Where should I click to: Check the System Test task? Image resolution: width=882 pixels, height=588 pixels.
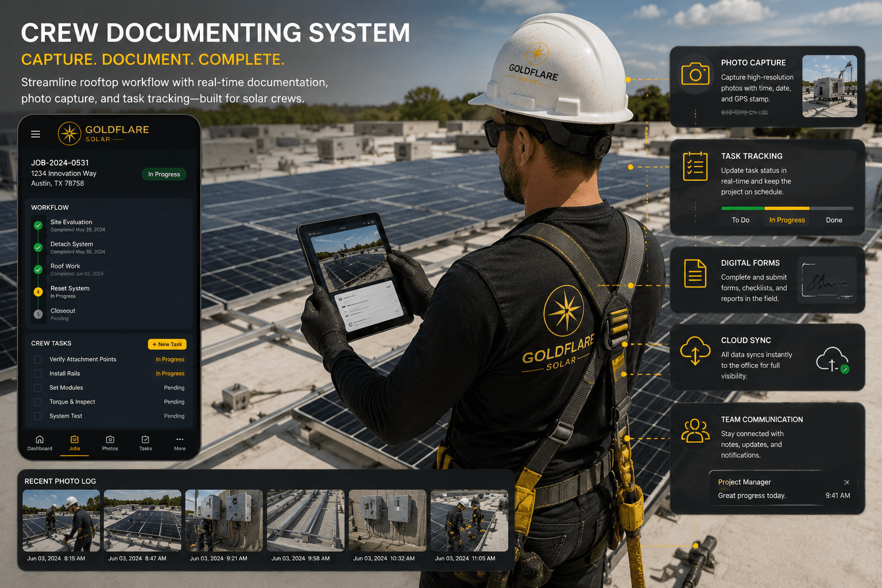pyautogui.click(x=38, y=416)
